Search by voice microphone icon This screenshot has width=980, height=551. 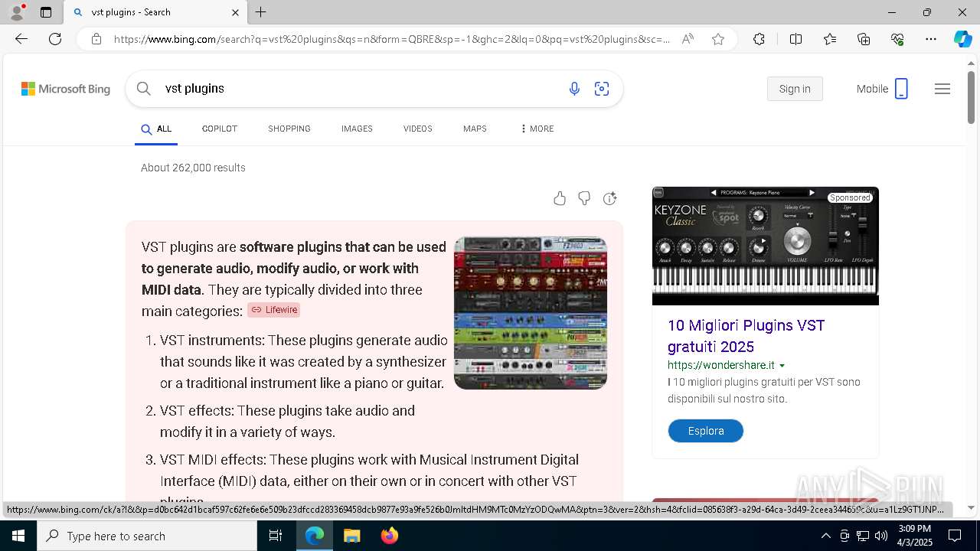click(574, 89)
